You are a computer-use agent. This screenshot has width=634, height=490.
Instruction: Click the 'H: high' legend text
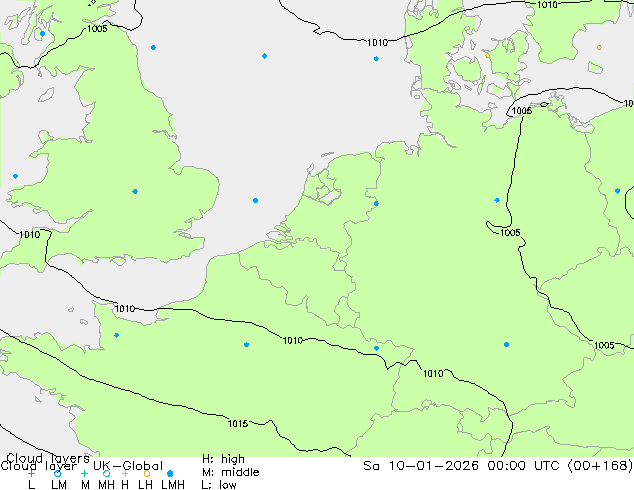point(223,459)
